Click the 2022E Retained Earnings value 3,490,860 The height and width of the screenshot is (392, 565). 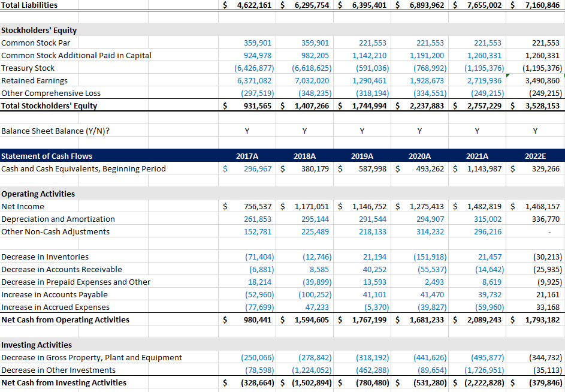(542, 81)
